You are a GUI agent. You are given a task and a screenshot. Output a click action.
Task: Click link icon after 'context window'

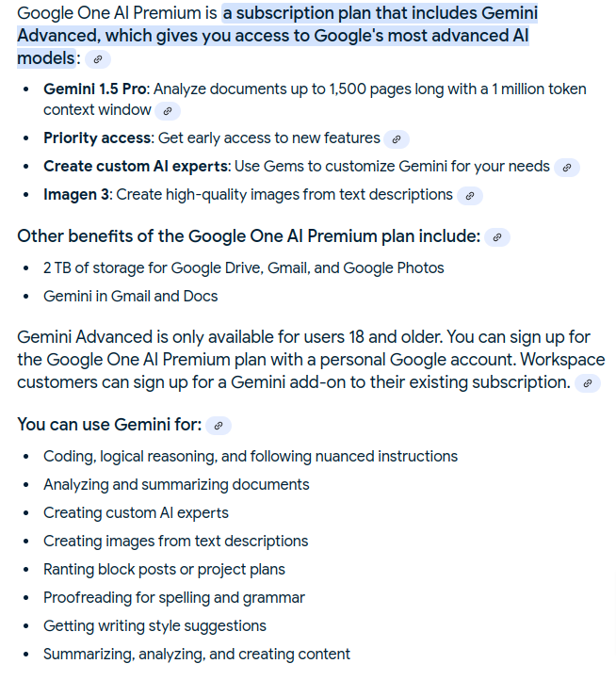tap(168, 111)
